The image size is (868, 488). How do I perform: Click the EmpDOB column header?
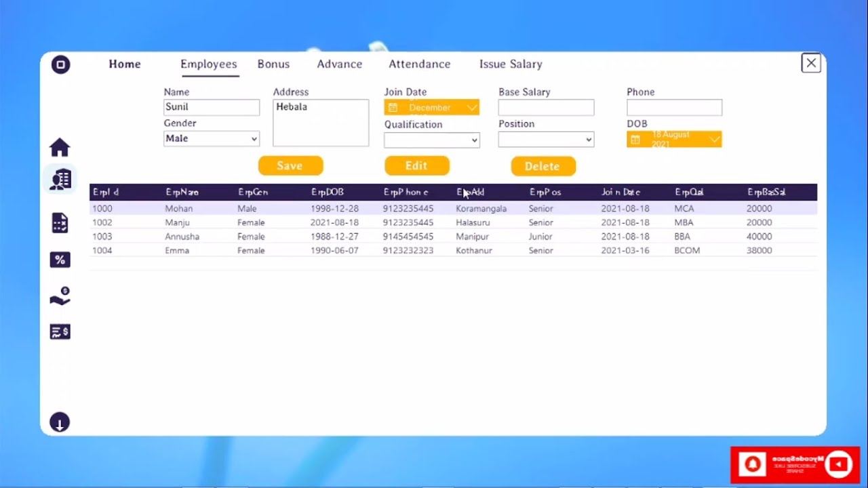(328, 192)
